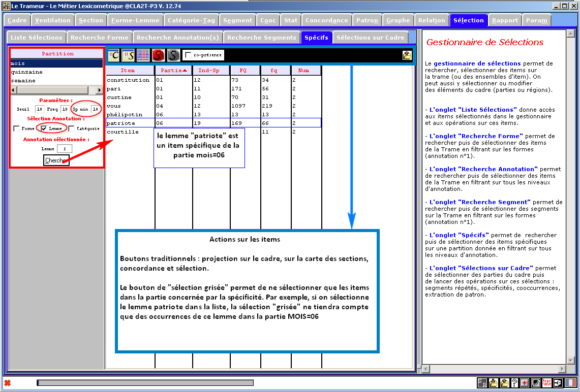
Task: Click the Lemme annotation number field
Action: (65, 149)
